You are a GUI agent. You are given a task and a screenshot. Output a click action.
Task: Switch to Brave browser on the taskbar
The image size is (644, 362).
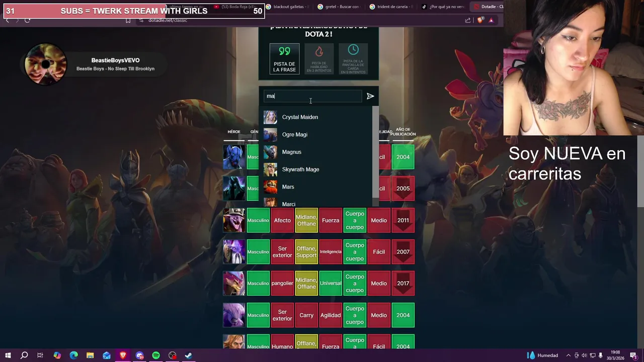tap(123, 355)
